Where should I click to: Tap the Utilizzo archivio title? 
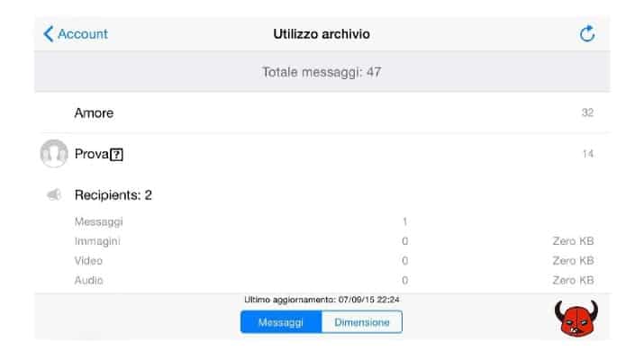(x=322, y=34)
